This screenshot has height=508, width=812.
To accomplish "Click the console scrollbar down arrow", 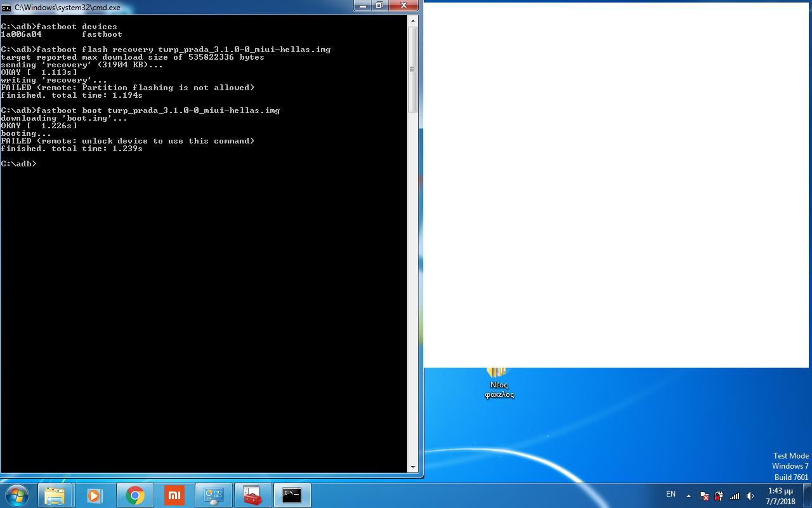I will 413,467.
